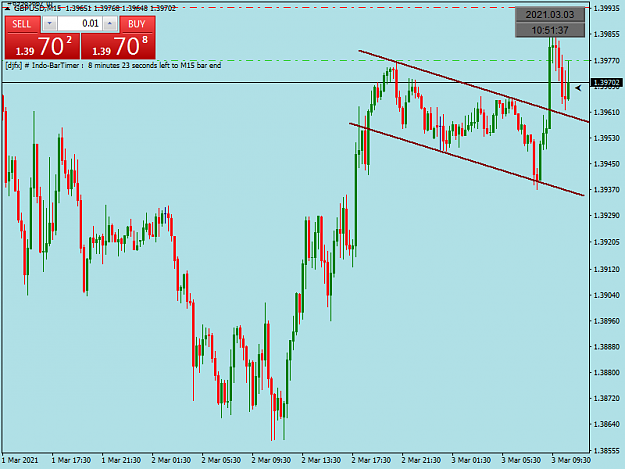Click the buy price 1.39 70 8 panel
This screenshot has height=469, width=625.
[x=118, y=46]
